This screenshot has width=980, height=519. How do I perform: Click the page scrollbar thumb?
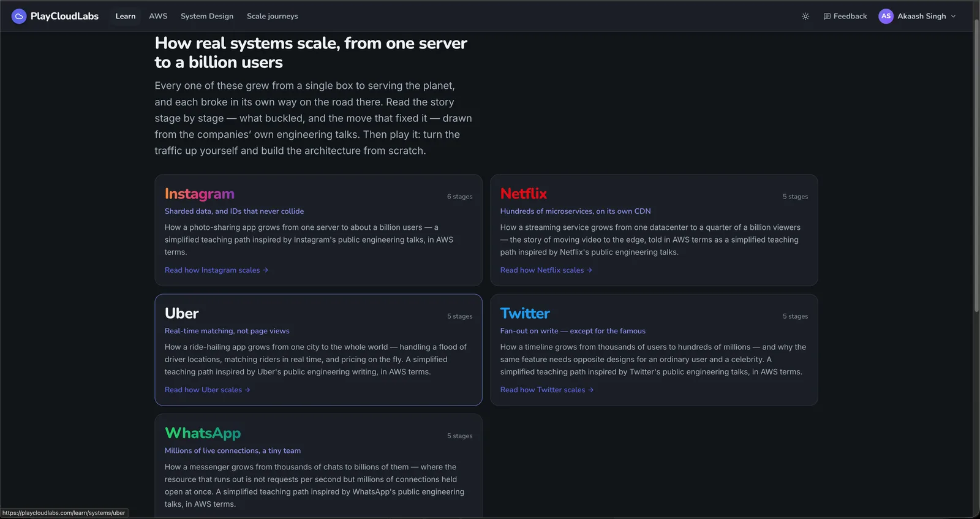(976, 165)
